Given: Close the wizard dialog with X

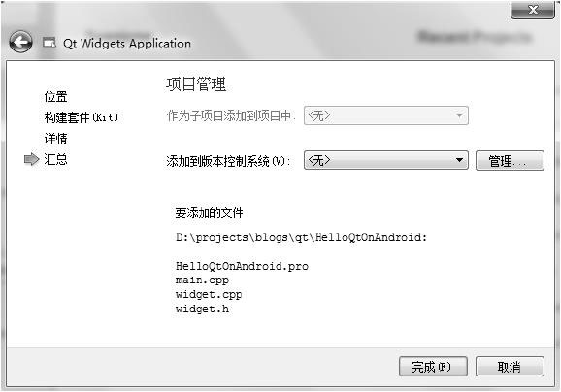Looking at the screenshot, I should [x=533, y=10].
